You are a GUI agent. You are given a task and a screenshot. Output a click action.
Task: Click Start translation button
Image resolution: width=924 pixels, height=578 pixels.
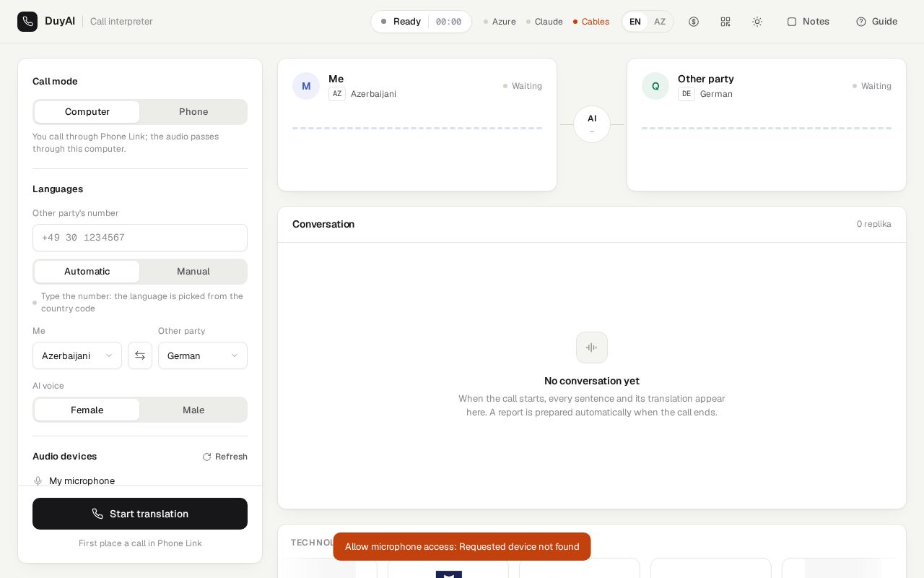(x=140, y=514)
